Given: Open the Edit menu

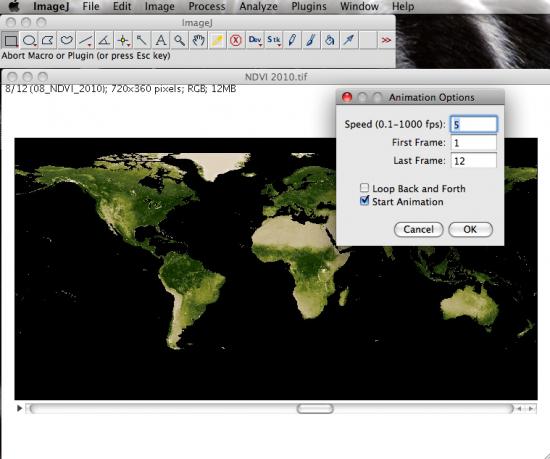Looking at the screenshot, I should click(x=122, y=6).
